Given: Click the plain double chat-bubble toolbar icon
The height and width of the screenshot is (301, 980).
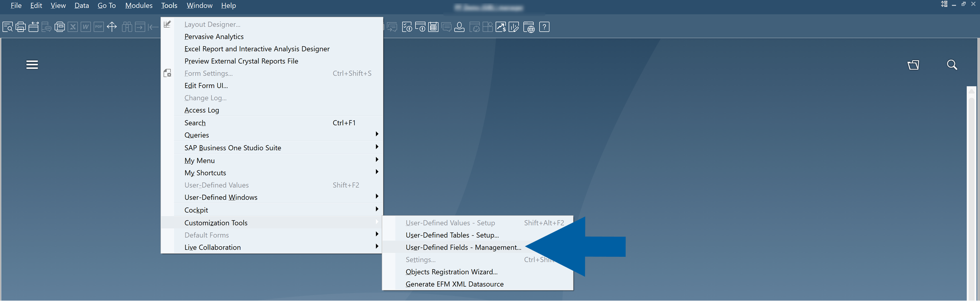Looking at the screenshot, I should pos(446,27).
